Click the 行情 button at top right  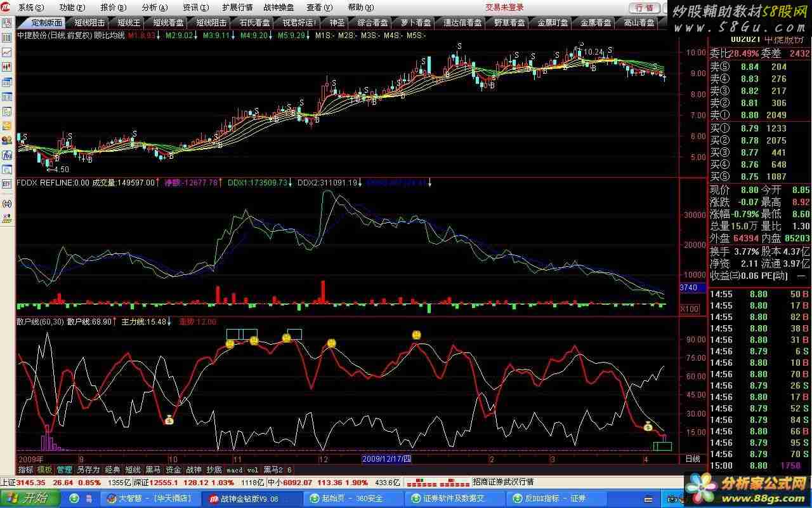[644, 8]
